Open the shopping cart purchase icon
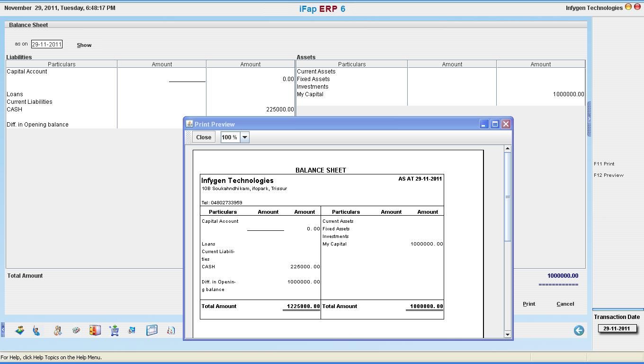 pyautogui.click(x=114, y=330)
